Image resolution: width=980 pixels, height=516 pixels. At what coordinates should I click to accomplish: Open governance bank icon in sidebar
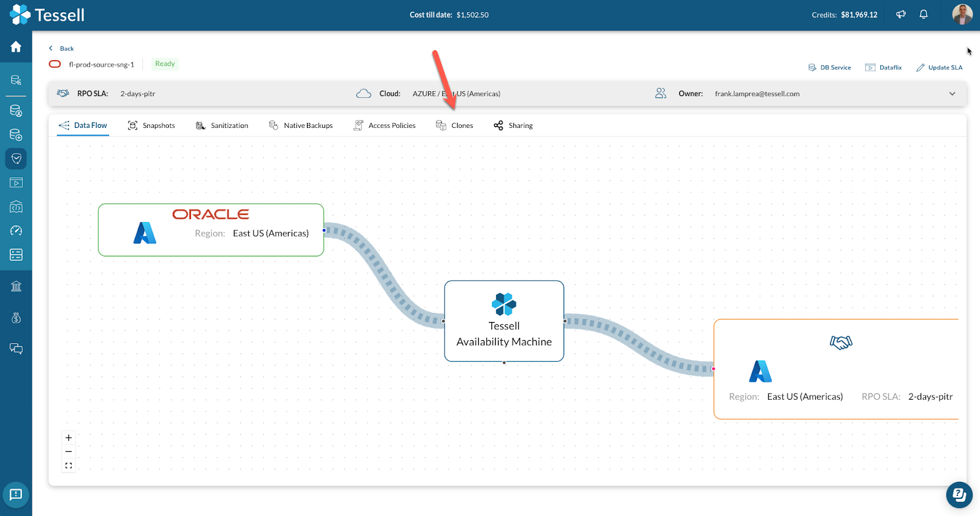16,286
